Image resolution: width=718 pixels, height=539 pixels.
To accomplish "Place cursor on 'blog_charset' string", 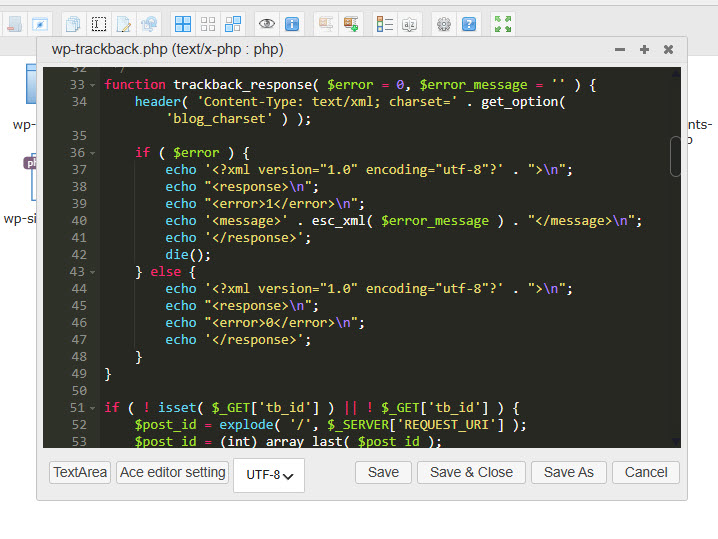I will (x=219, y=119).
